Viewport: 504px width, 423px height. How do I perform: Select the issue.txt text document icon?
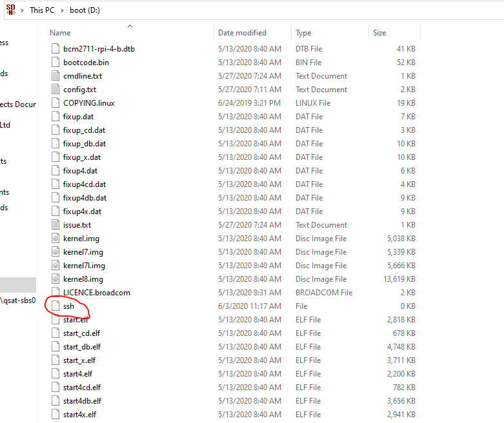(x=55, y=225)
